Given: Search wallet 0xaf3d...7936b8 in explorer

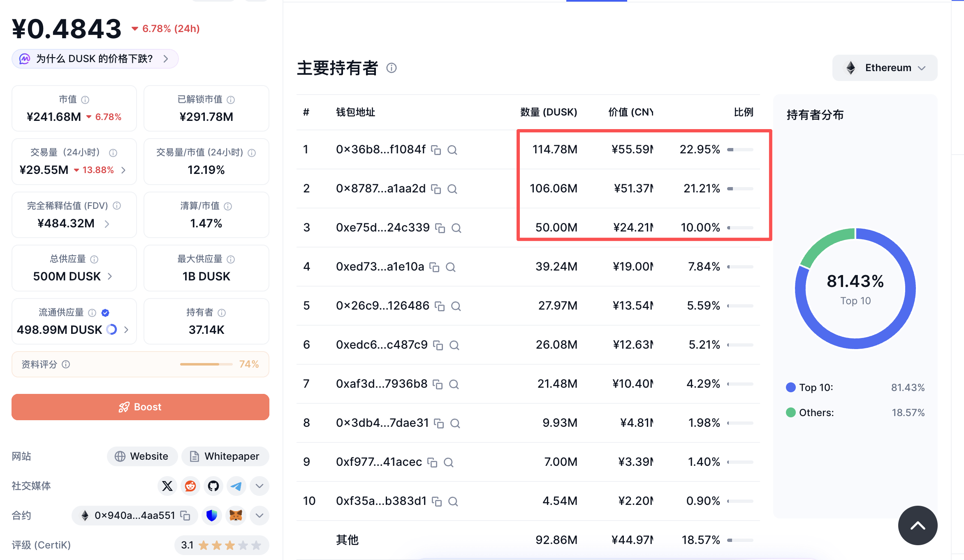Looking at the screenshot, I should point(454,384).
